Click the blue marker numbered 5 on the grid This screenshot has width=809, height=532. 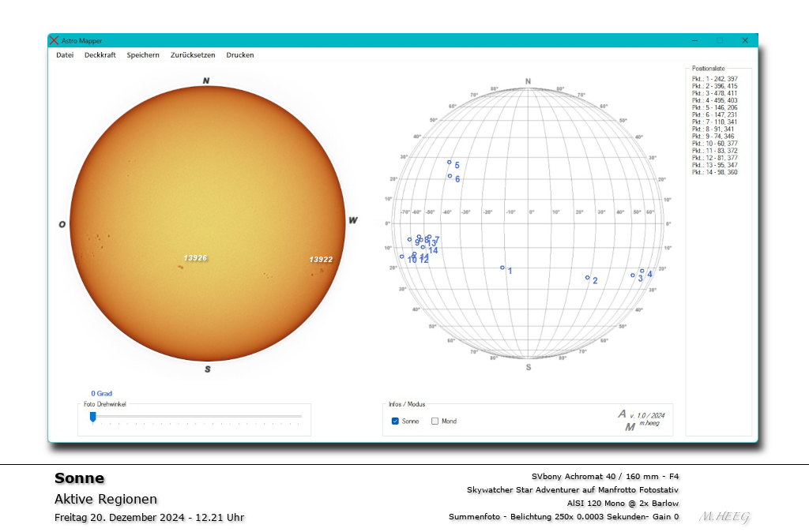[450, 163]
